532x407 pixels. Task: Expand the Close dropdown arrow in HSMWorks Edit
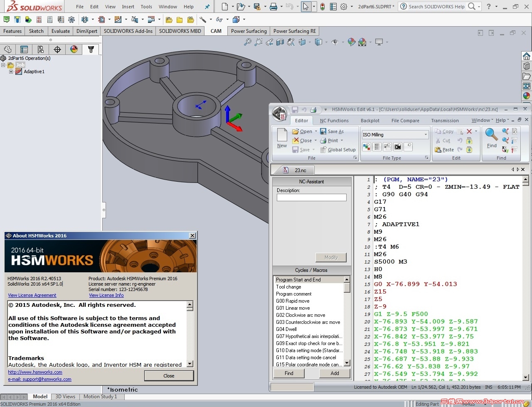[315, 141]
